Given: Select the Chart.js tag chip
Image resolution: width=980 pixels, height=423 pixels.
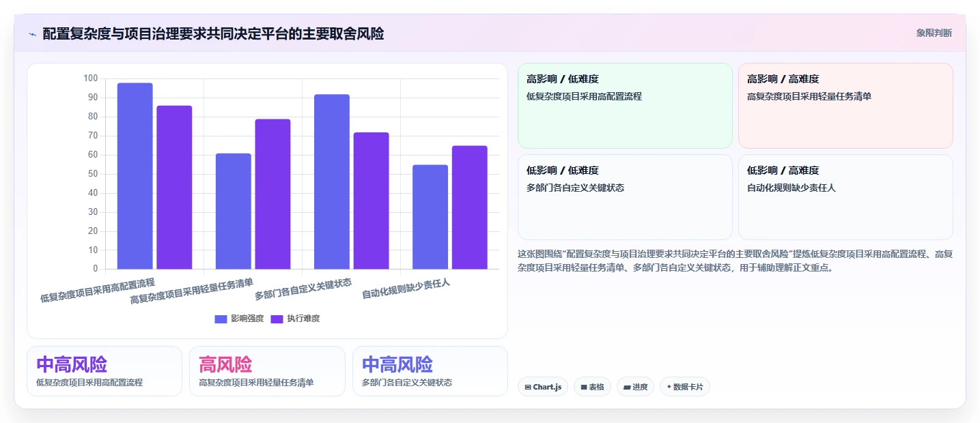Looking at the screenshot, I should coord(543,387).
